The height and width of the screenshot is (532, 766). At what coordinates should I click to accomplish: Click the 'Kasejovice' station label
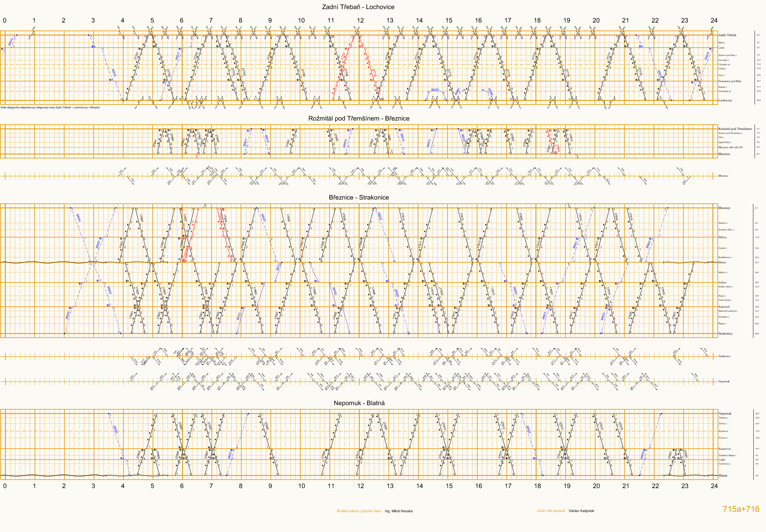click(725, 449)
